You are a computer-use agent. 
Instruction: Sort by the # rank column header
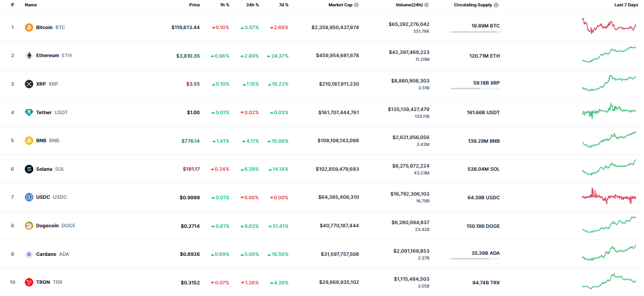point(12,5)
